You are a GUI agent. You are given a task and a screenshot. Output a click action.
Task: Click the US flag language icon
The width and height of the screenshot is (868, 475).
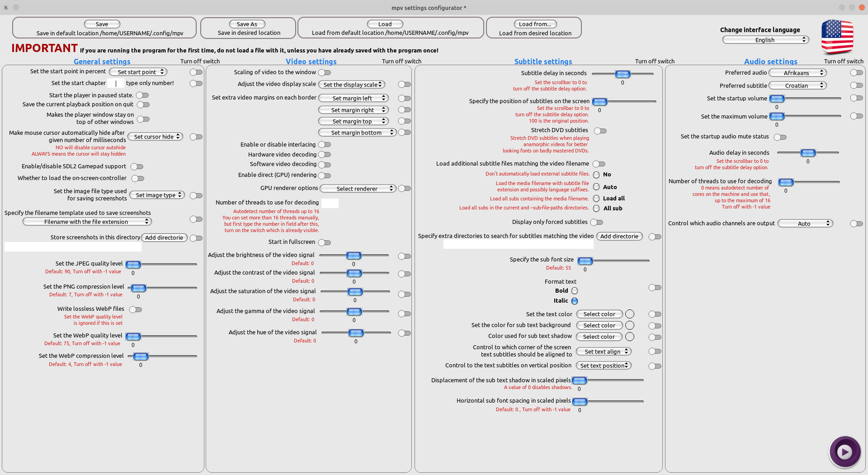837,37
